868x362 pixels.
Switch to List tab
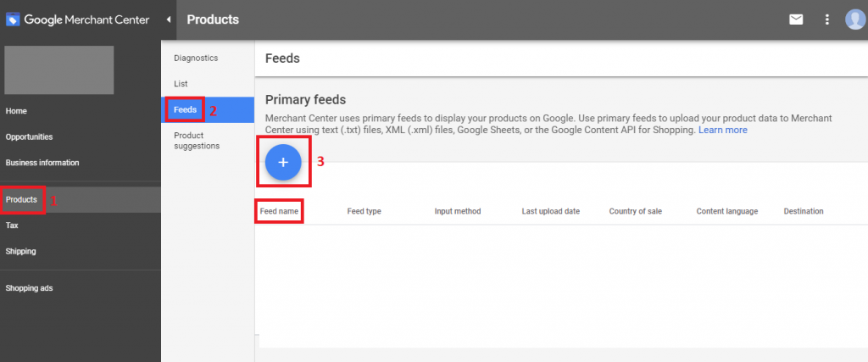181,84
